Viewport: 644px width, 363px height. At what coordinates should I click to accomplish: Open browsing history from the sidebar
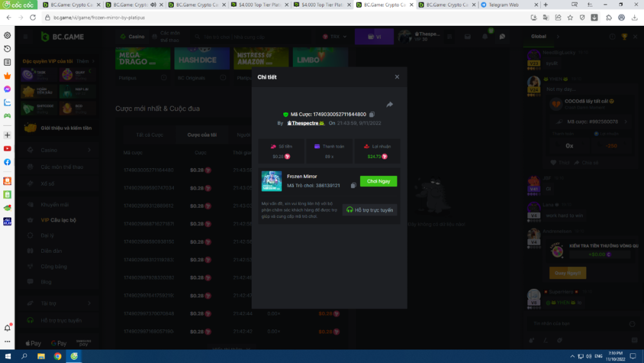[x=7, y=48]
